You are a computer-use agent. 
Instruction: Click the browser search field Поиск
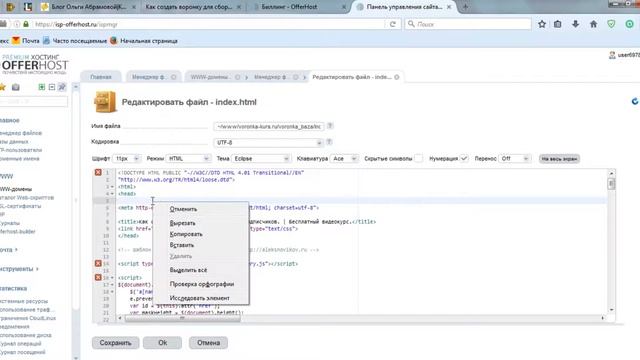pyautogui.click(x=468, y=24)
